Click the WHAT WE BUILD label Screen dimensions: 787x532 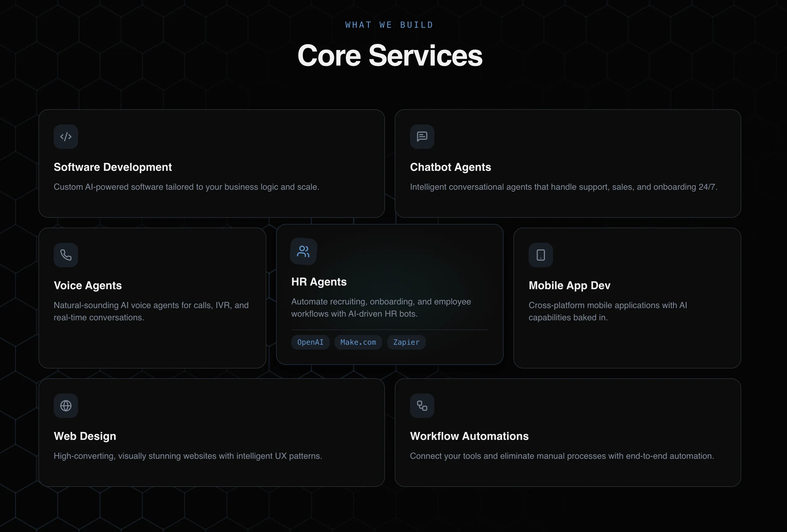coord(389,25)
